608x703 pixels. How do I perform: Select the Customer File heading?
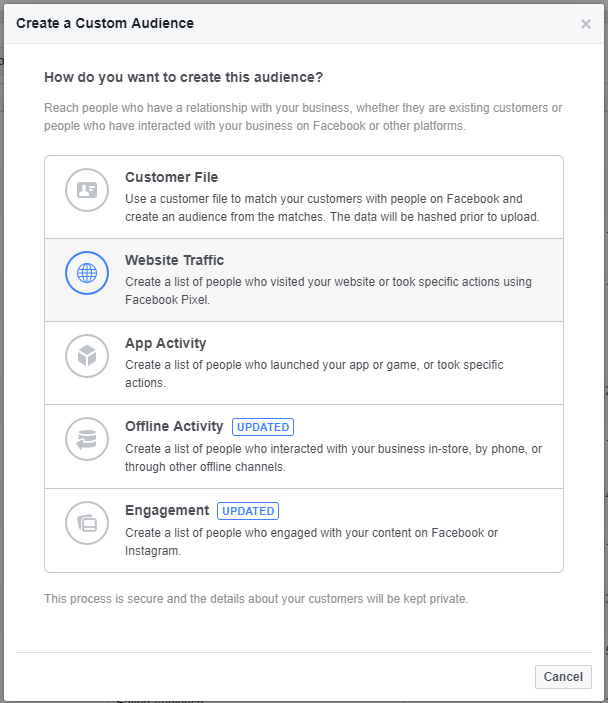pos(171,178)
